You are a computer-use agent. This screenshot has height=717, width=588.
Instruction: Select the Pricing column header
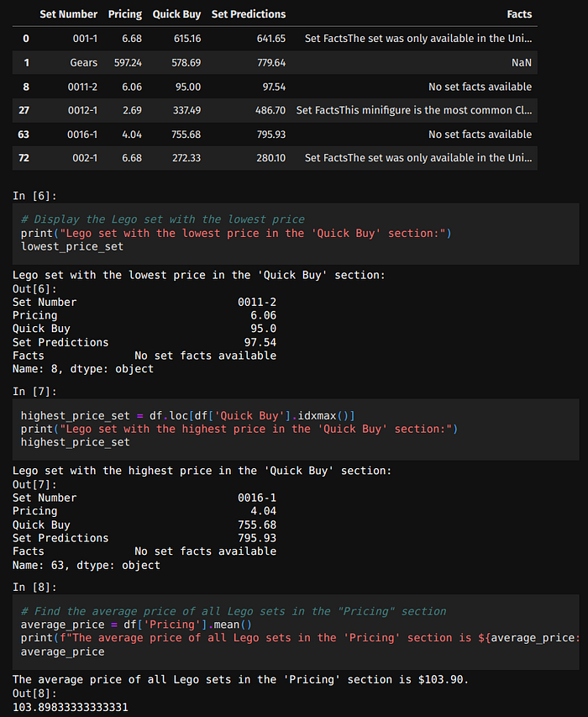click(x=125, y=14)
